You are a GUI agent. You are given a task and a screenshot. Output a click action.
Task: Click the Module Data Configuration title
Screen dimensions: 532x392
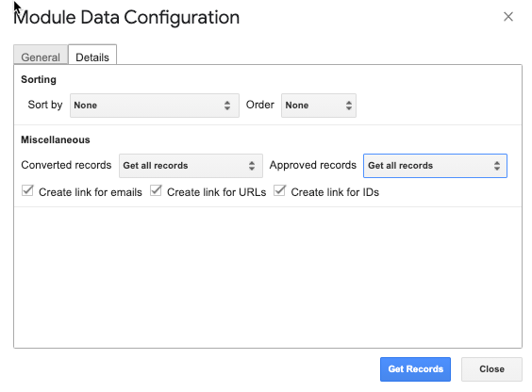[x=126, y=17]
